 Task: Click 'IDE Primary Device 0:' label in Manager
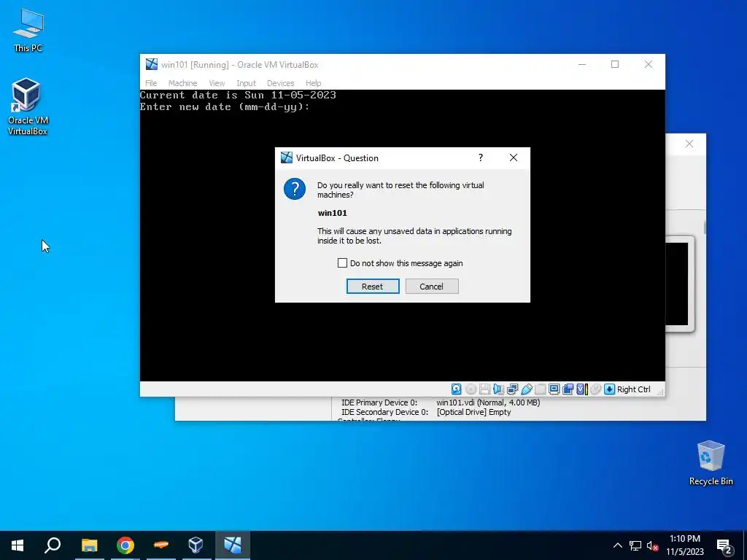tap(379, 402)
